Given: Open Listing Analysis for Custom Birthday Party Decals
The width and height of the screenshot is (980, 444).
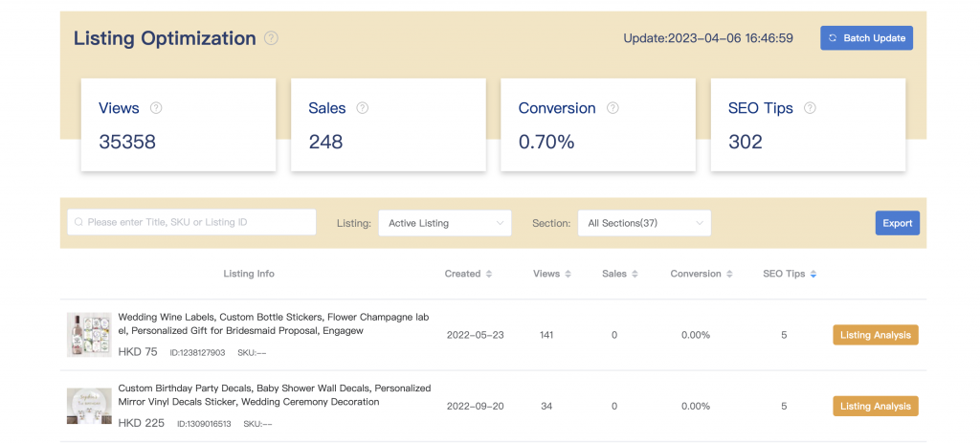Looking at the screenshot, I should 875,406.
